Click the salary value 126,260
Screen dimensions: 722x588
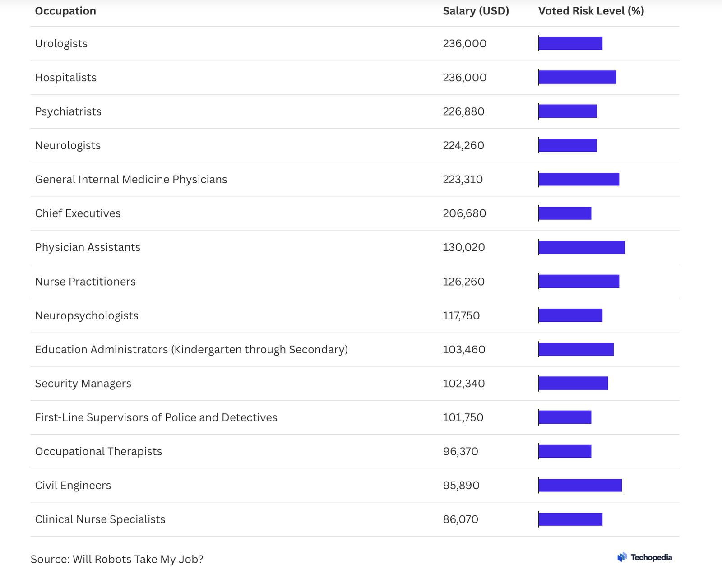click(x=463, y=282)
